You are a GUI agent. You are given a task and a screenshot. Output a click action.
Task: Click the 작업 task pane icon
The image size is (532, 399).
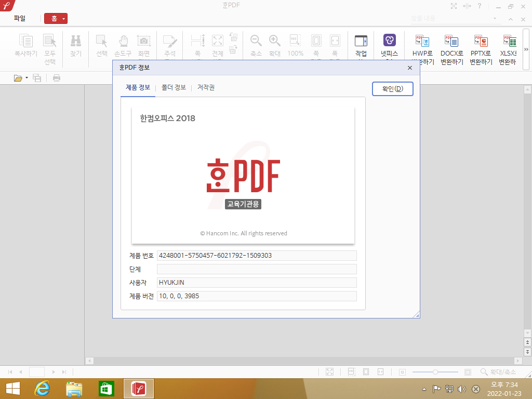(x=361, y=41)
